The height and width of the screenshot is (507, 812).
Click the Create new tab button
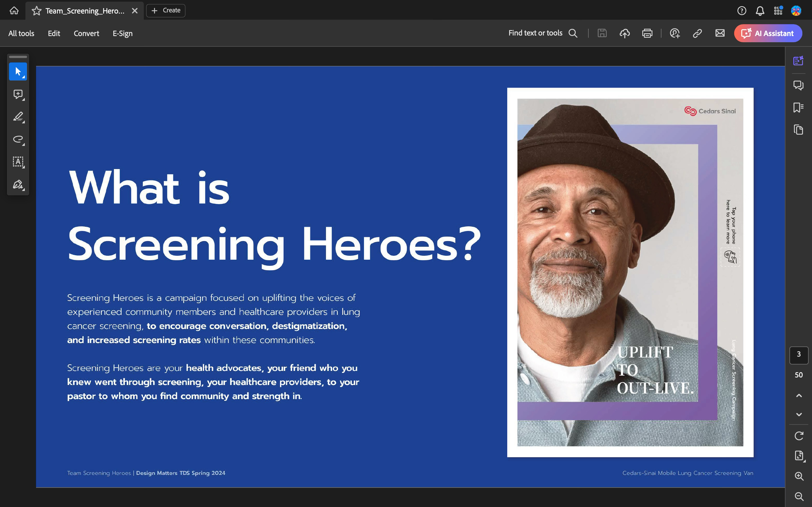pos(166,10)
